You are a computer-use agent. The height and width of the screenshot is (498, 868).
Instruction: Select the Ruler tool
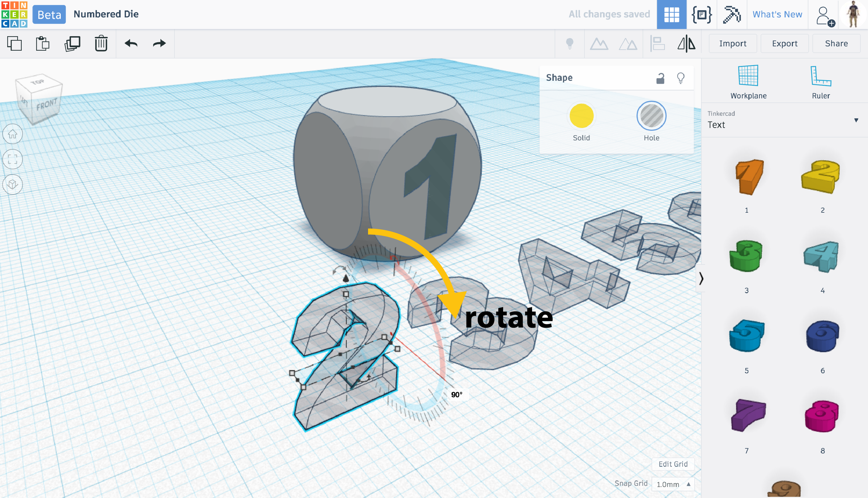coord(821,82)
